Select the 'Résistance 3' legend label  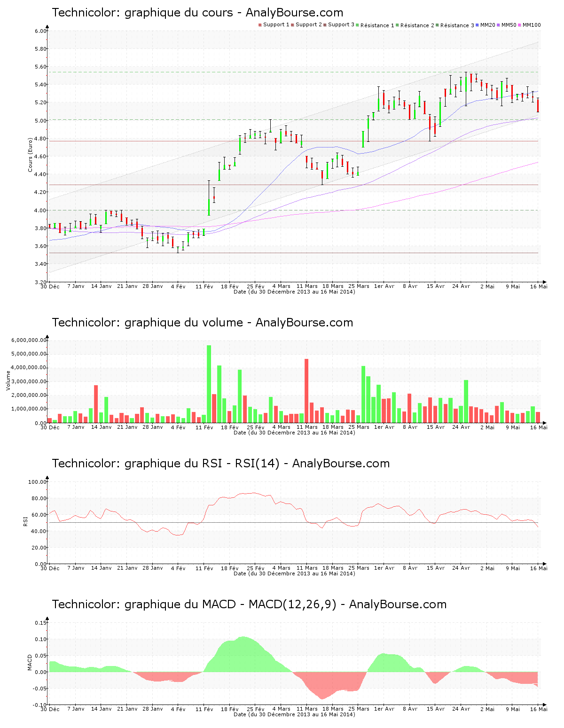point(457,25)
